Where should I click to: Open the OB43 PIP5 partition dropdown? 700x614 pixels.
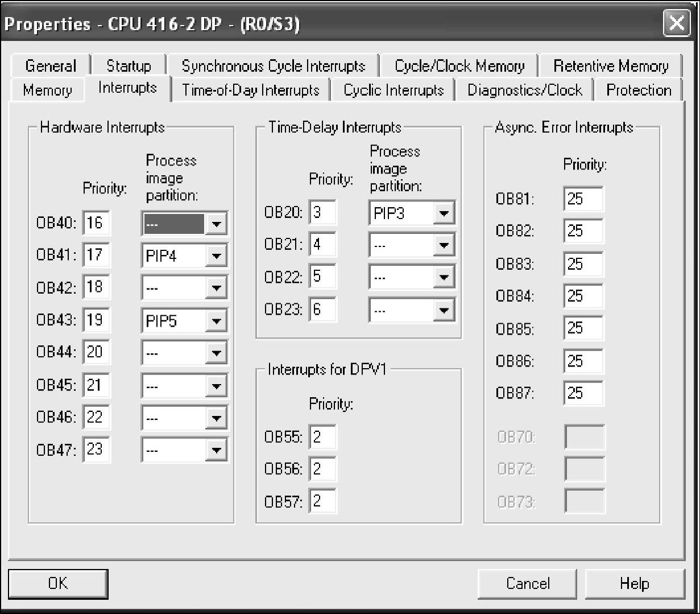(x=216, y=322)
